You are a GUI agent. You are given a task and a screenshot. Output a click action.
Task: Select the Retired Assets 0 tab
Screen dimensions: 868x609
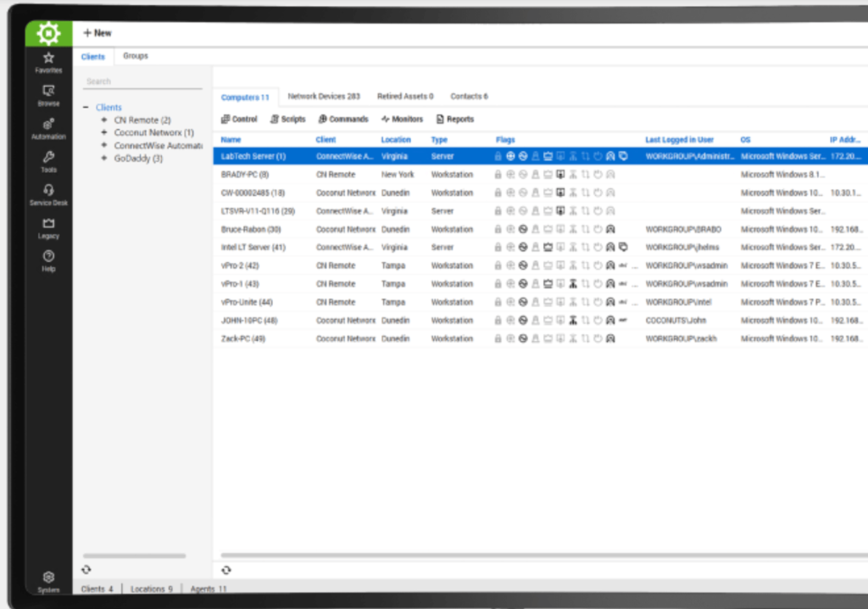pyautogui.click(x=405, y=97)
